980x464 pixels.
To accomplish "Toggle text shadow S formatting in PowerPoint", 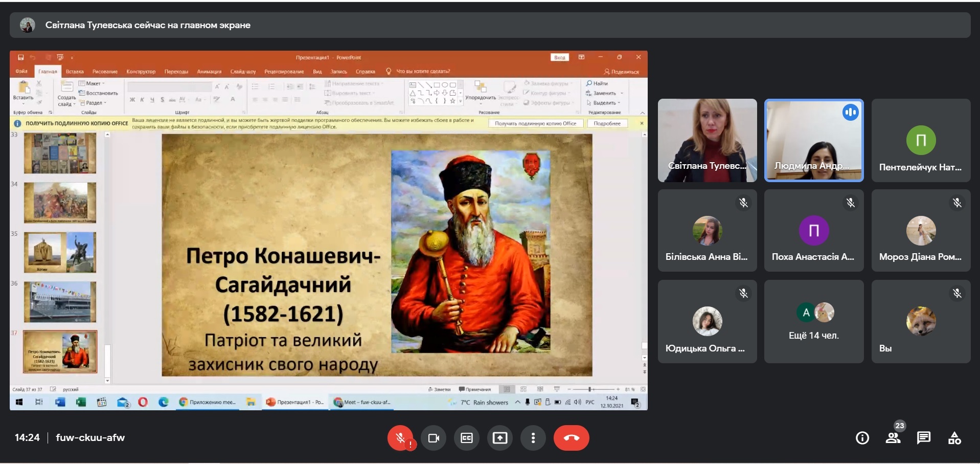I will [x=162, y=100].
